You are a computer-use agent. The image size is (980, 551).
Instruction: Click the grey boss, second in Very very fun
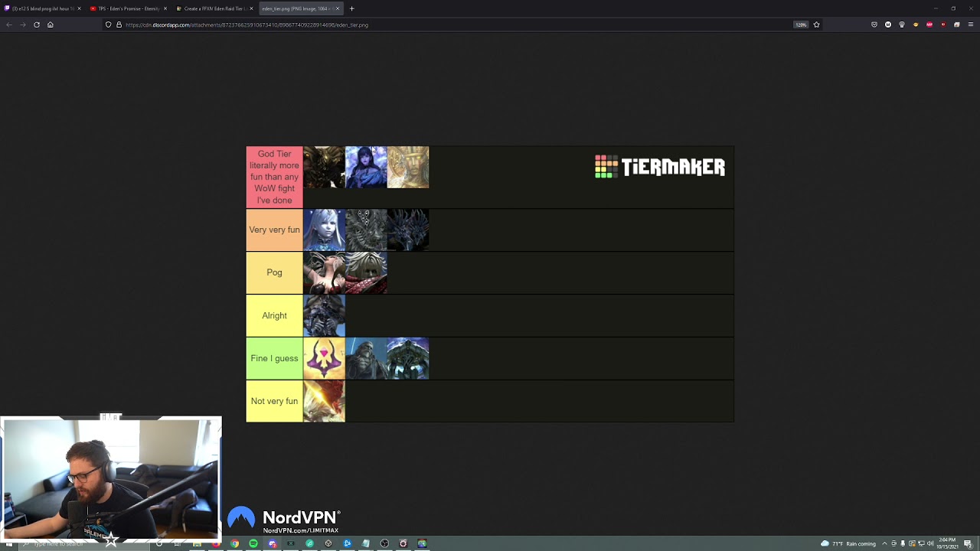[x=366, y=230]
